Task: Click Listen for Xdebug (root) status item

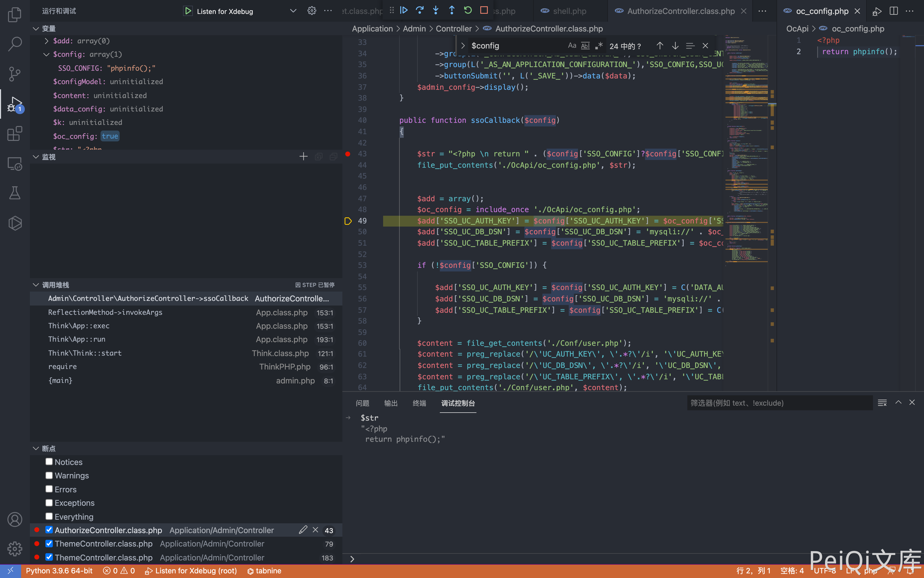Action: [x=191, y=571]
